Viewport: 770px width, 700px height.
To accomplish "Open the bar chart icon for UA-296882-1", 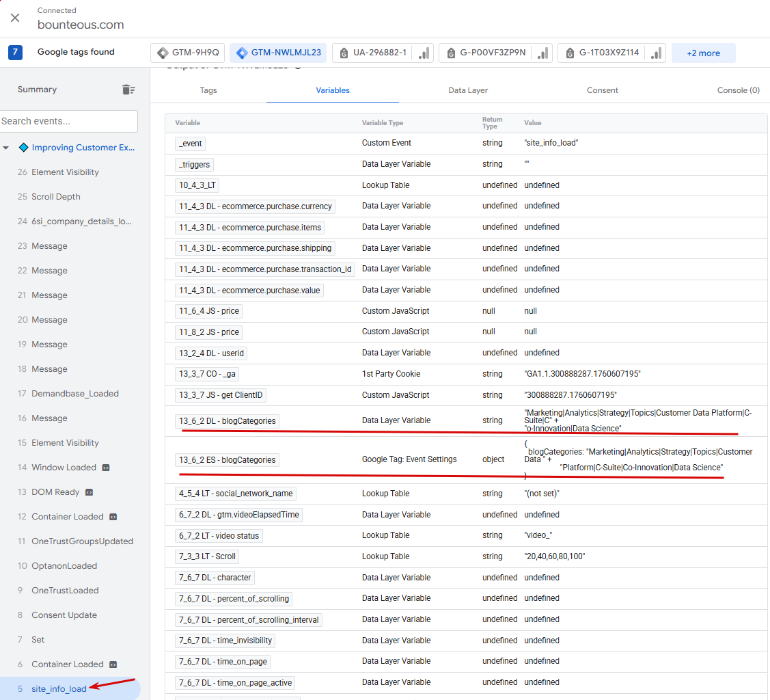I will pyautogui.click(x=424, y=53).
